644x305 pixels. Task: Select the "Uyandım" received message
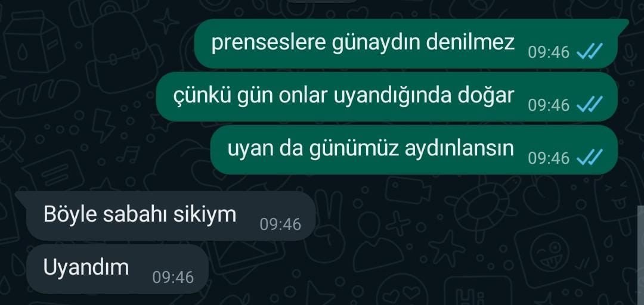click(117, 269)
